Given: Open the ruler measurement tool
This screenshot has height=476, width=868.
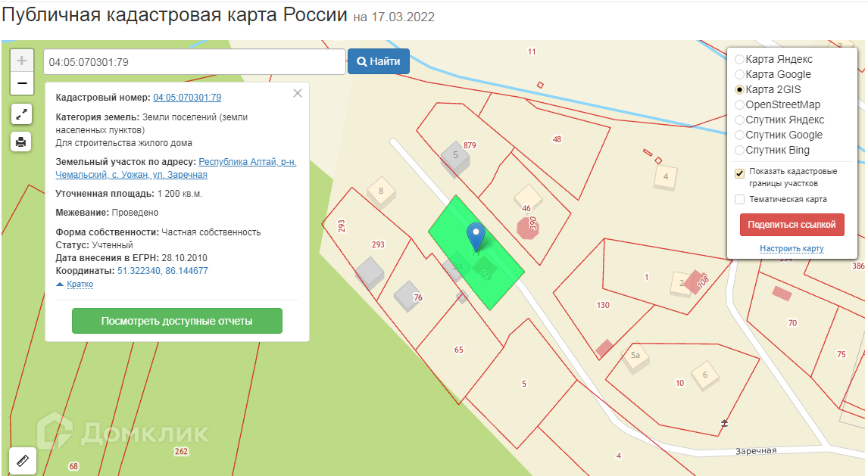Looking at the screenshot, I should pos(23,461).
